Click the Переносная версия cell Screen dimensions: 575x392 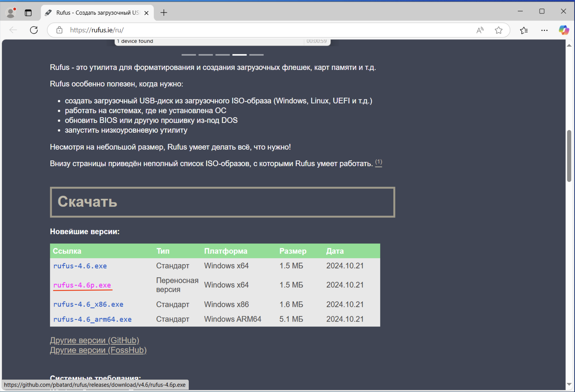pyautogui.click(x=177, y=285)
